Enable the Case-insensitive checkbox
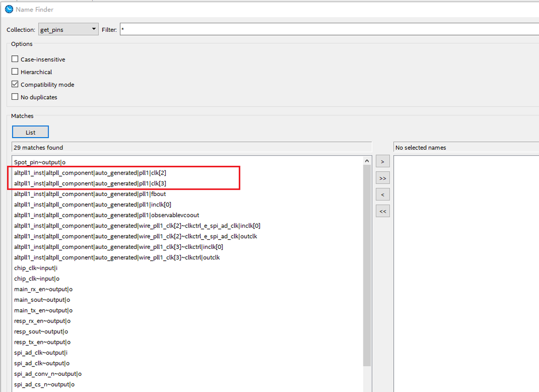The image size is (539, 392). click(x=15, y=59)
